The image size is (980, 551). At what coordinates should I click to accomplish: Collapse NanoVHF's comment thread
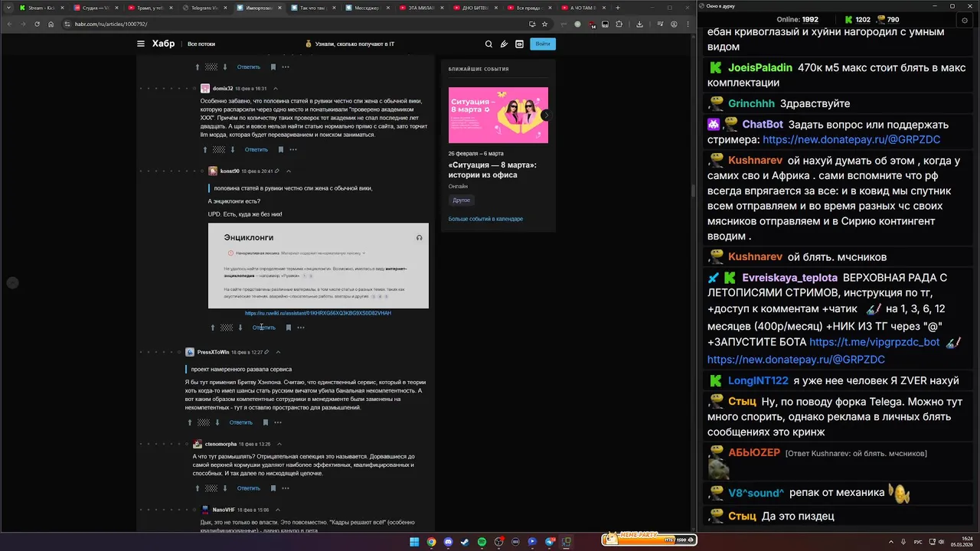click(x=279, y=510)
